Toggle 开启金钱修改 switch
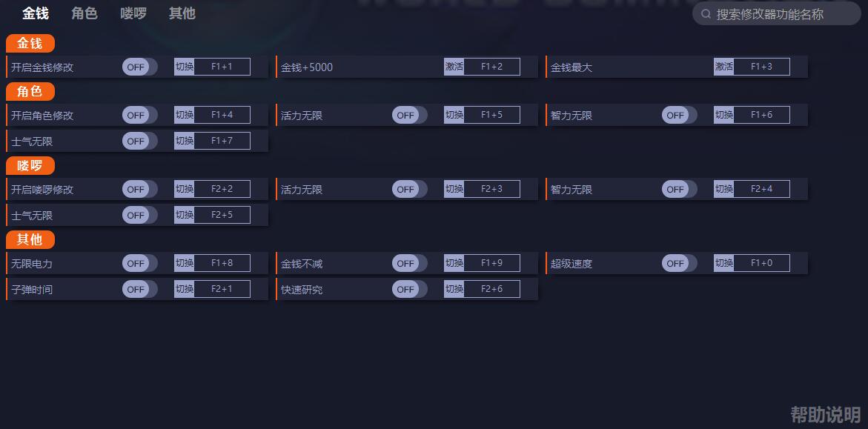Viewport: 868px width, 429px height. point(139,67)
